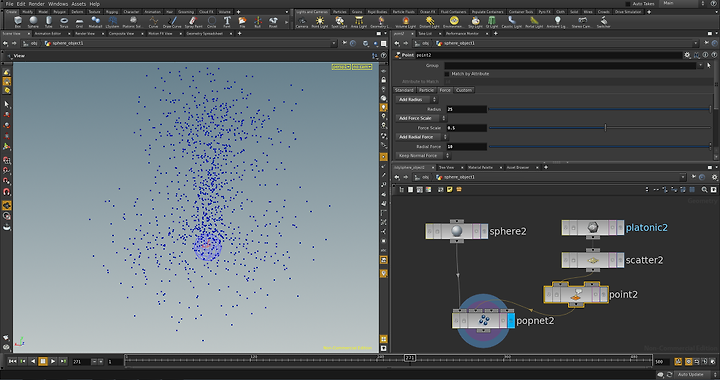Open the Windows menu
Viewport: 720px width, 380px height.
pyautogui.click(x=58, y=4)
